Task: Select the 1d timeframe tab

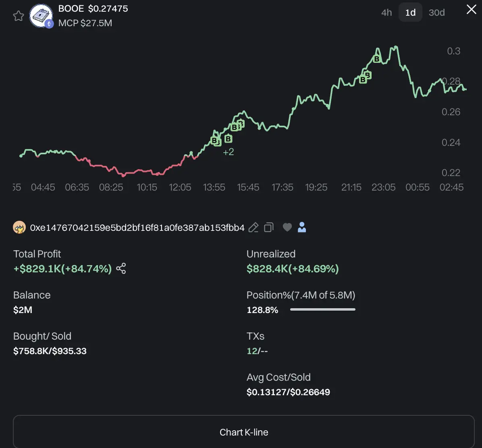Action: (410, 12)
